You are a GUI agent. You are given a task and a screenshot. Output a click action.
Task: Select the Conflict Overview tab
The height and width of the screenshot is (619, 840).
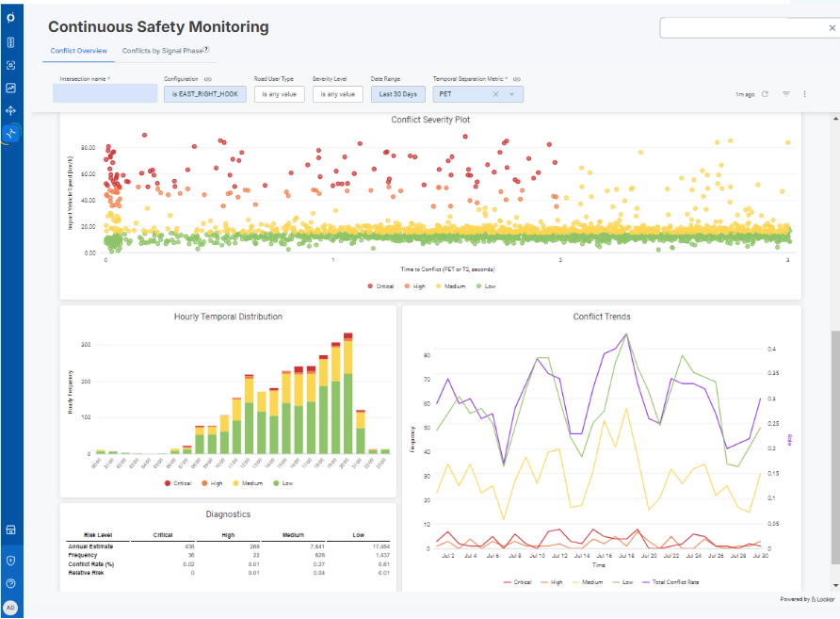pyautogui.click(x=79, y=51)
